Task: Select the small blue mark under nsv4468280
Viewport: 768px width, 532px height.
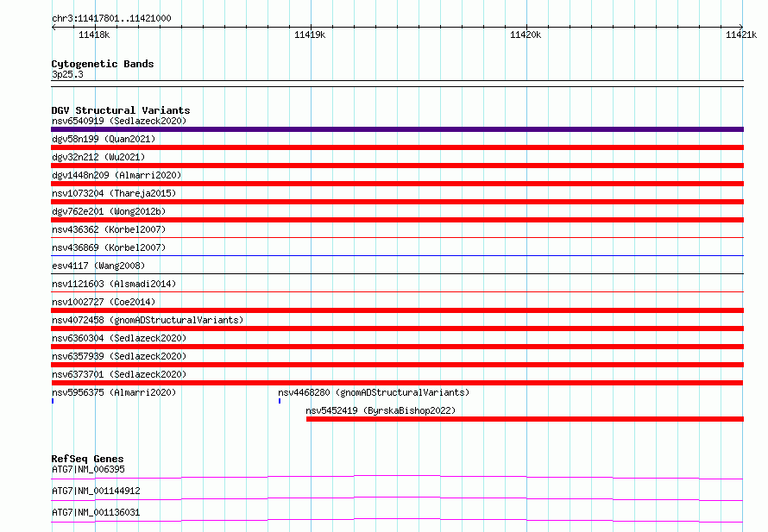Action: click(x=280, y=401)
